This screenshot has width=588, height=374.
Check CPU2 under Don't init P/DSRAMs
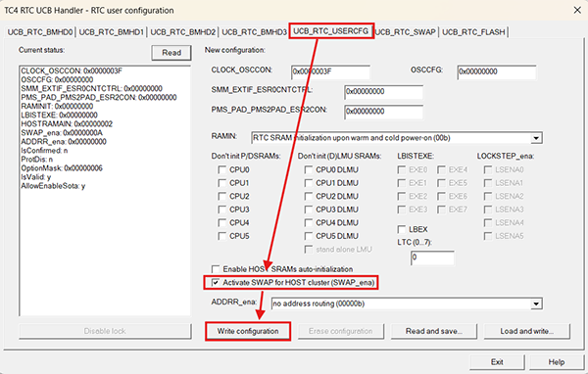(x=222, y=197)
